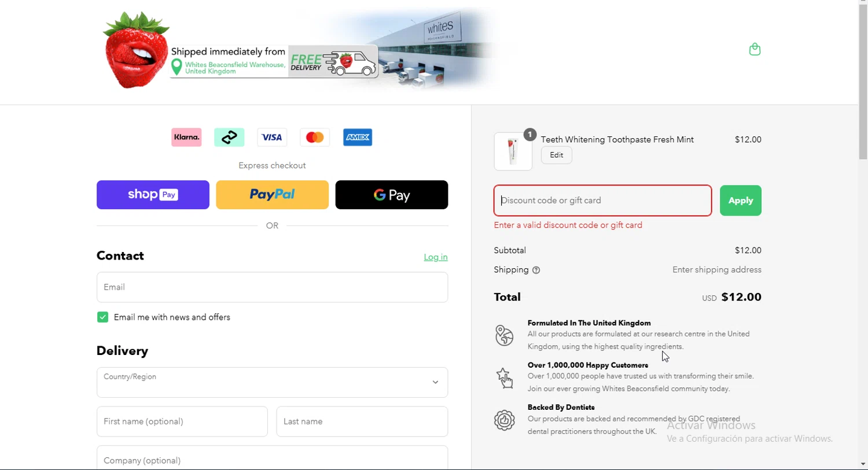Click the 'Over 1,000,000 Happy Customers' heading
Viewport: 868px width, 470px height.
point(588,365)
